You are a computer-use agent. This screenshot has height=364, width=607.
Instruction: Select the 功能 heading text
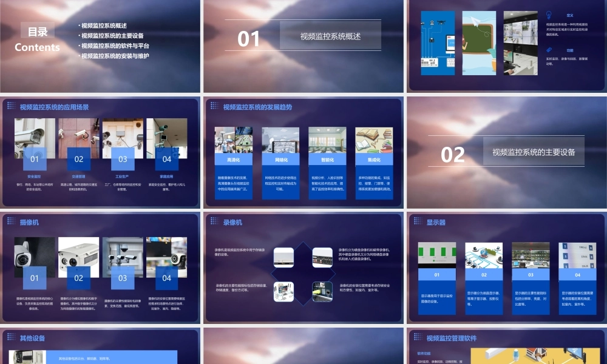(x=570, y=50)
